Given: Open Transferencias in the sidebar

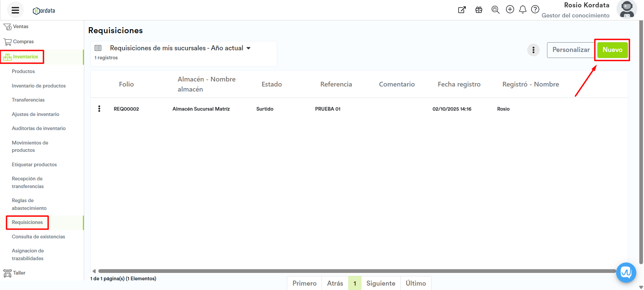Looking at the screenshot, I should 28,100.
